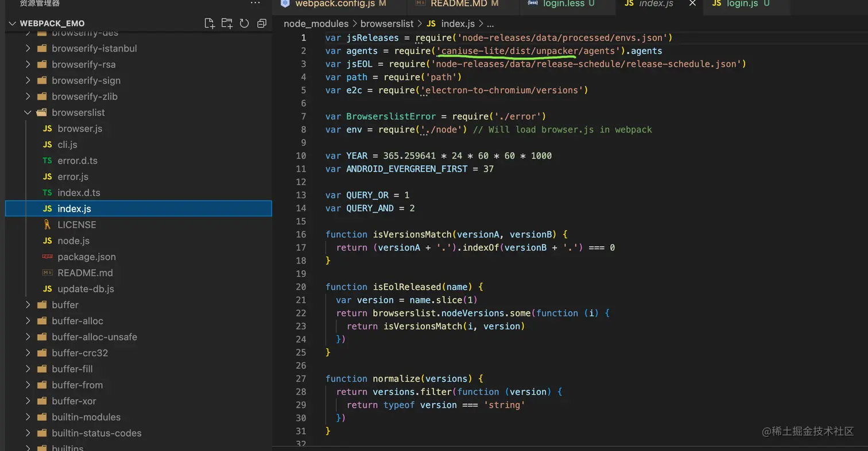
Task: Click the jsReleases variable on line 1
Action: click(372, 38)
